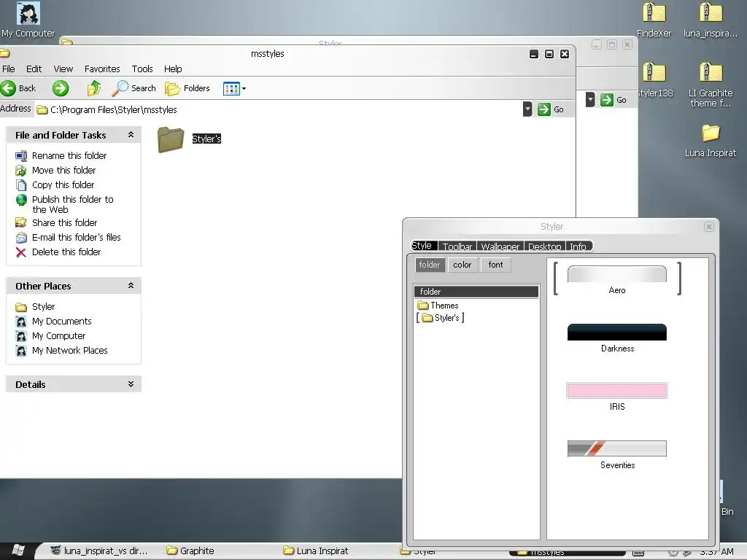Open the File menu

(9, 69)
